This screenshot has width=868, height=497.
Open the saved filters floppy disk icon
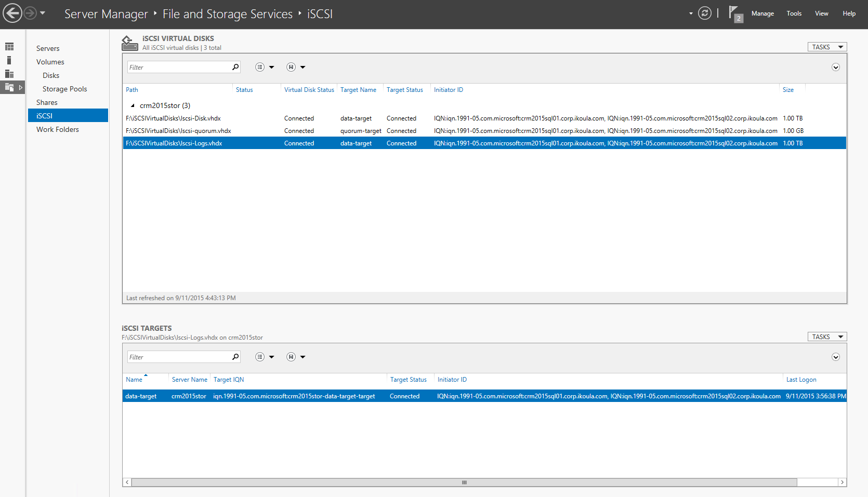[x=290, y=67]
